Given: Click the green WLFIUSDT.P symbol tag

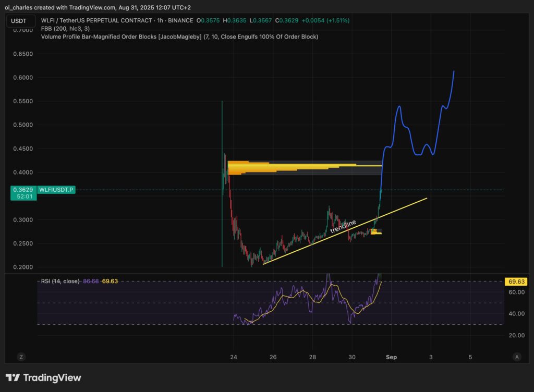Looking at the screenshot, I should tap(56, 190).
